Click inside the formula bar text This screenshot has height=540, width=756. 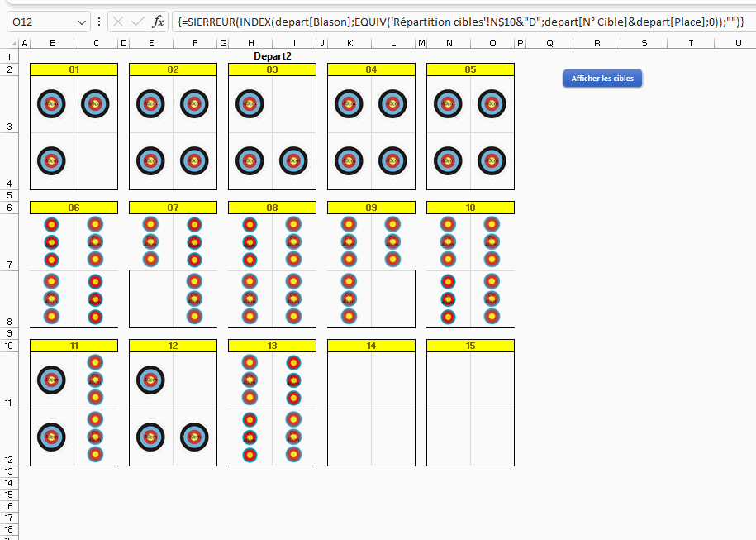tap(454, 22)
